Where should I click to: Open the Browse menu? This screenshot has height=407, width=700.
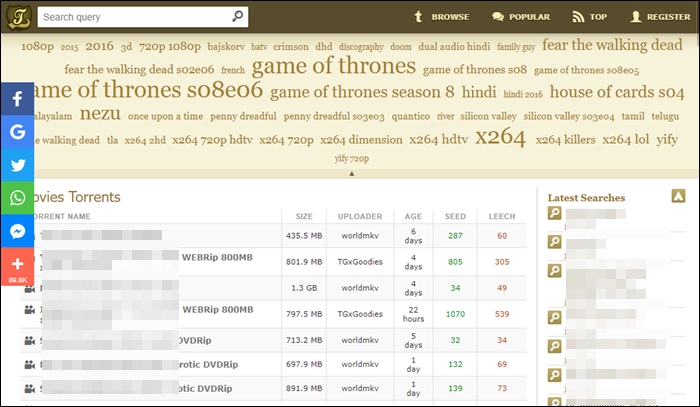[x=441, y=17]
